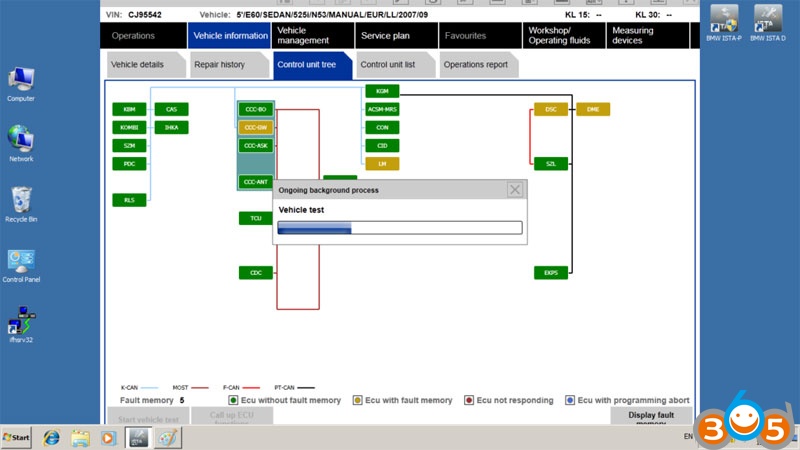Open Windows Explorer folder in taskbar
This screenshot has height=450, width=800.
(80, 438)
